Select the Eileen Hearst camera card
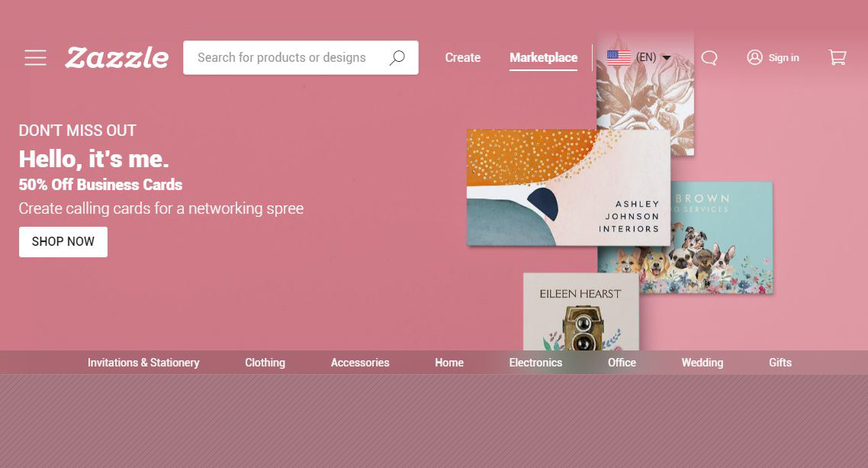This screenshot has width=868, height=468. (x=580, y=311)
